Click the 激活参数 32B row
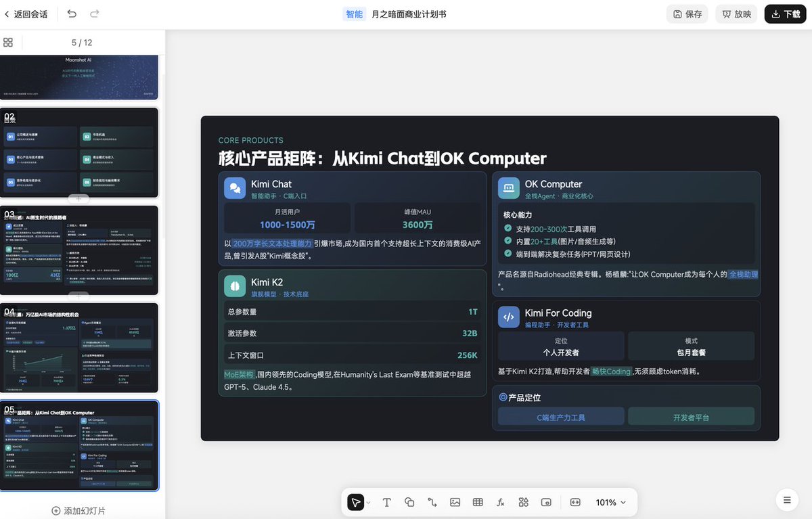Image resolution: width=812 pixels, height=519 pixels. [353, 334]
